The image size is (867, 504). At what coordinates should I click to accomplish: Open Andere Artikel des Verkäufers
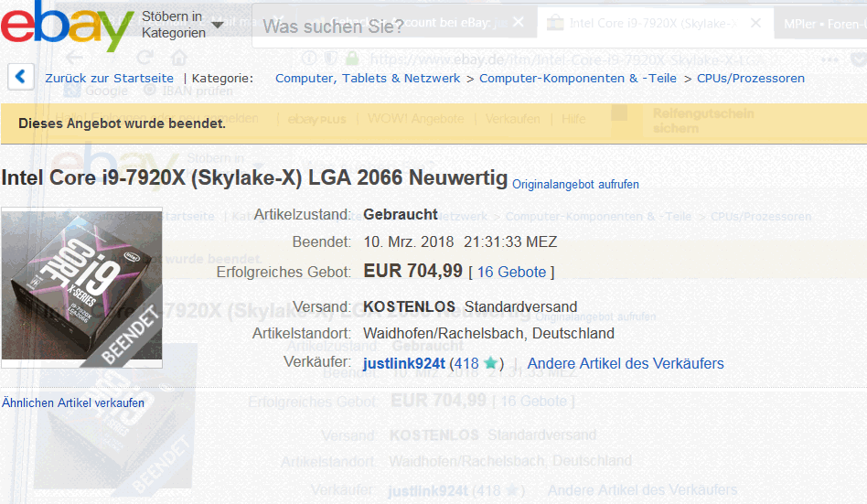click(626, 363)
